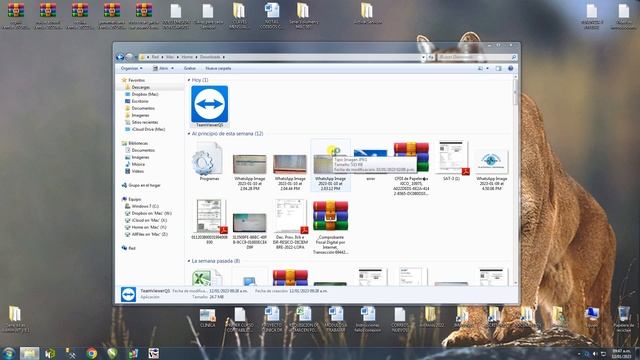Select Bibliotecas in navigation pane
640x360 pixels.
coord(138,143)
